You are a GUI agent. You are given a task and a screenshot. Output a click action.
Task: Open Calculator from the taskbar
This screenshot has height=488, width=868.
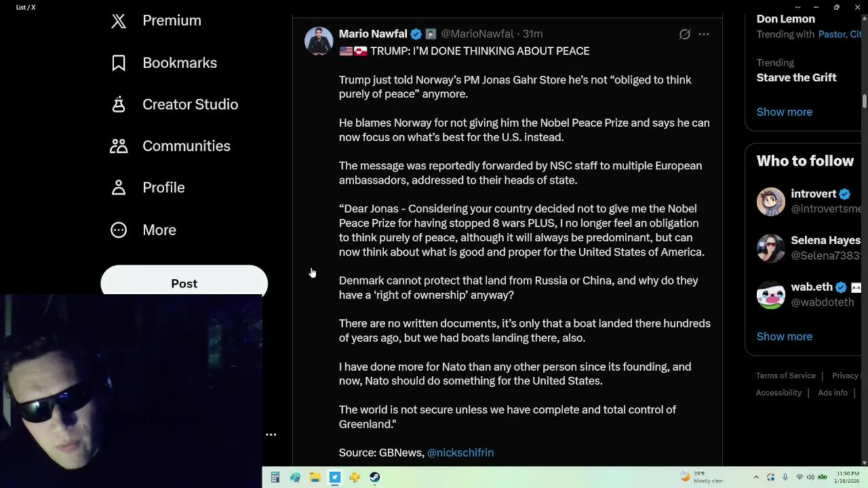click(x=275, y=478)
